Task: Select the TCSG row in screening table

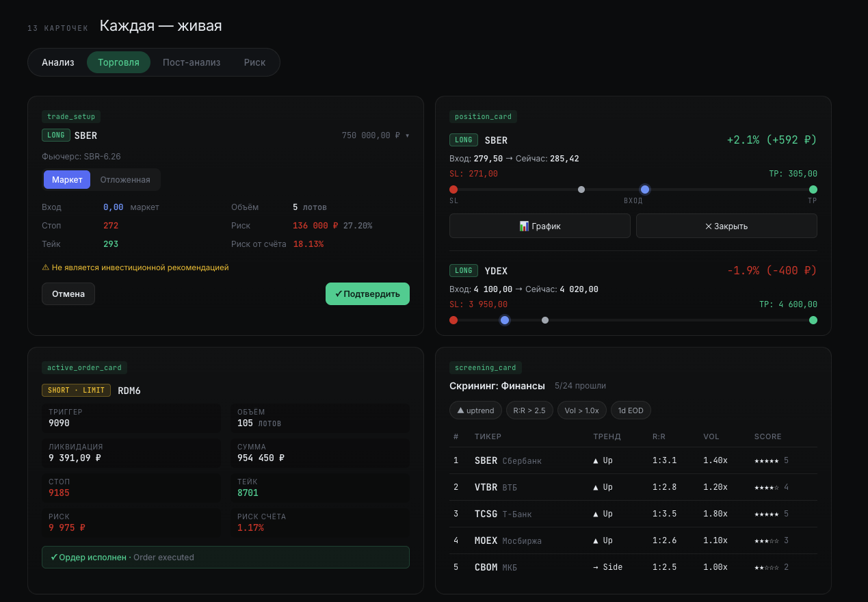Action: point(633,514)
